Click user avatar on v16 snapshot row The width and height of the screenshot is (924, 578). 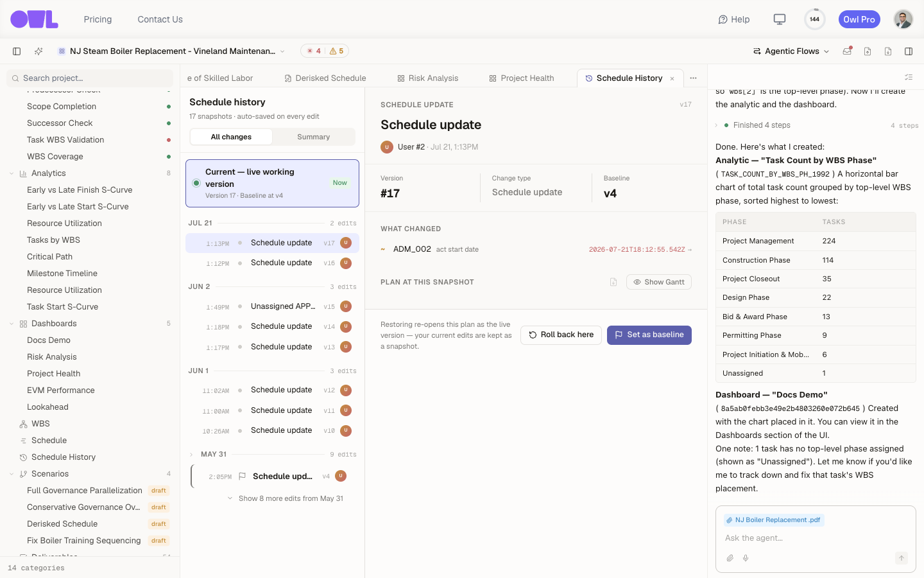pyautogui.click(x=346, y=263)
